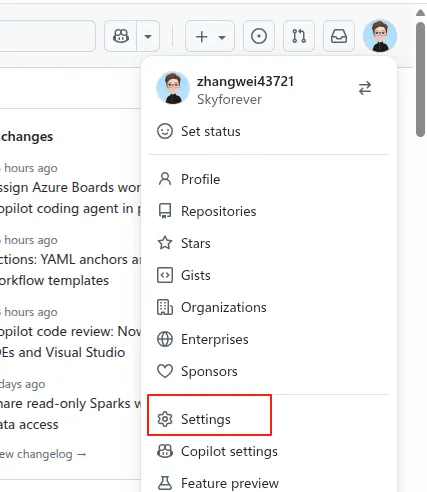Click the user avatar in the header
This screenshot has height=492, width=427.
380,36
